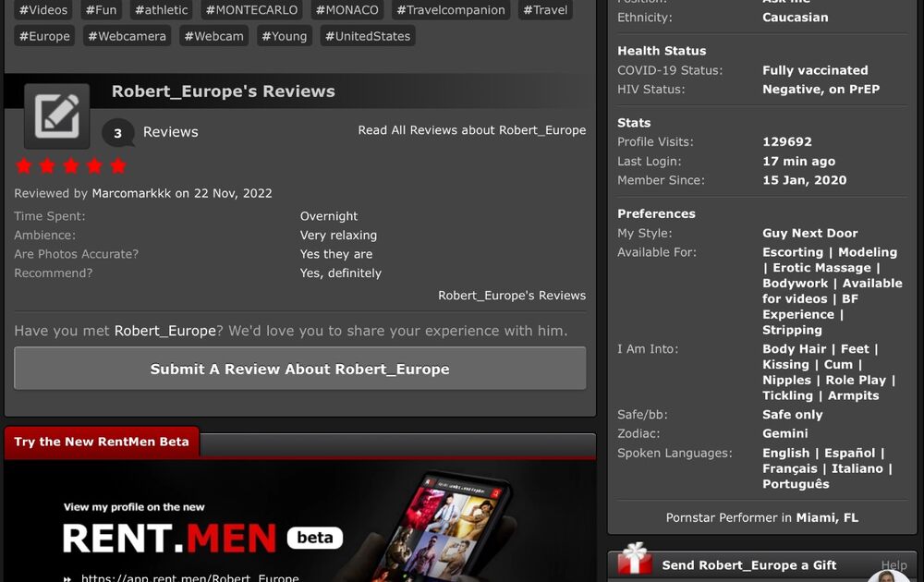Click the five-star rating row
Viewport: 924px width, 582px height.
70,166
